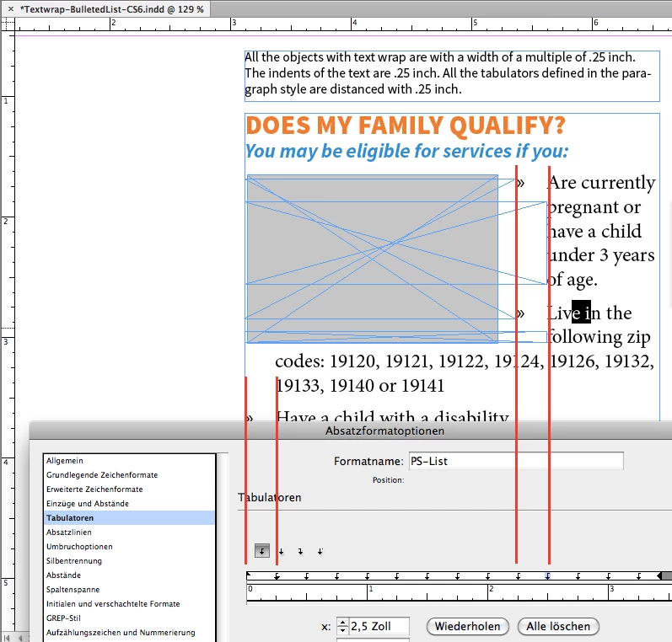Open the Silbentrennung category

click(x=129, y=560)
